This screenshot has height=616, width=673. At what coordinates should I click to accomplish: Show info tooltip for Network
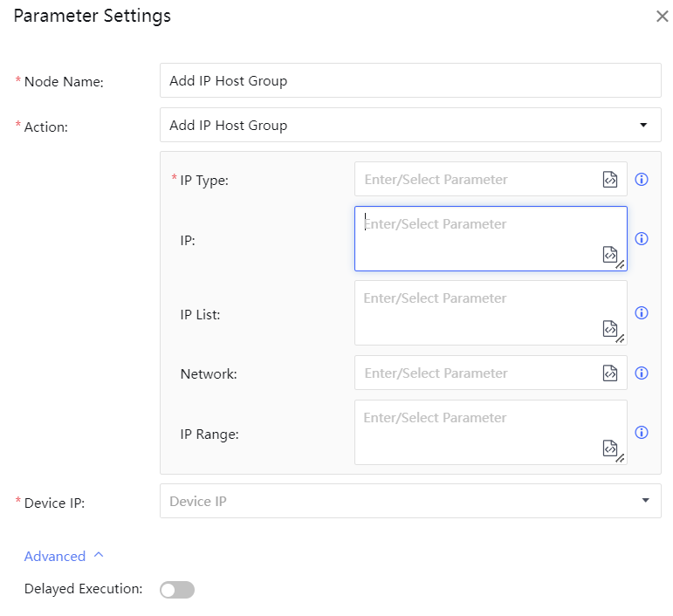(642, 373)
